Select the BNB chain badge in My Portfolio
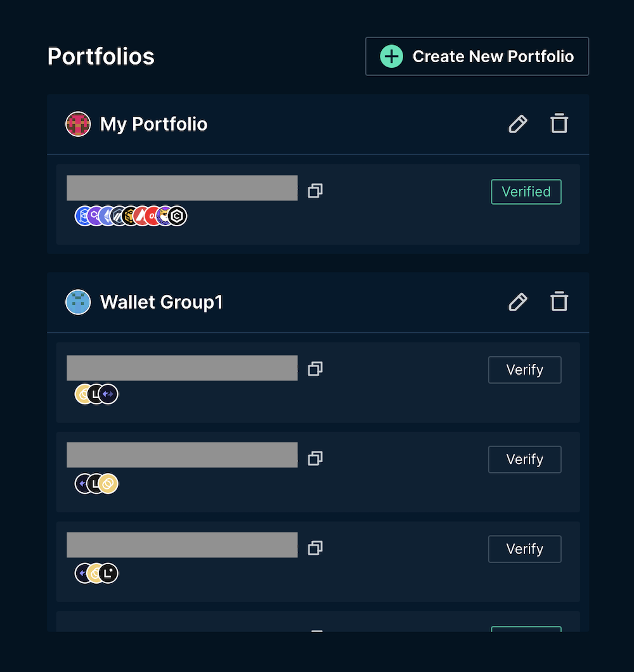The width and height of the screenshot is (634, 672). 128,216
